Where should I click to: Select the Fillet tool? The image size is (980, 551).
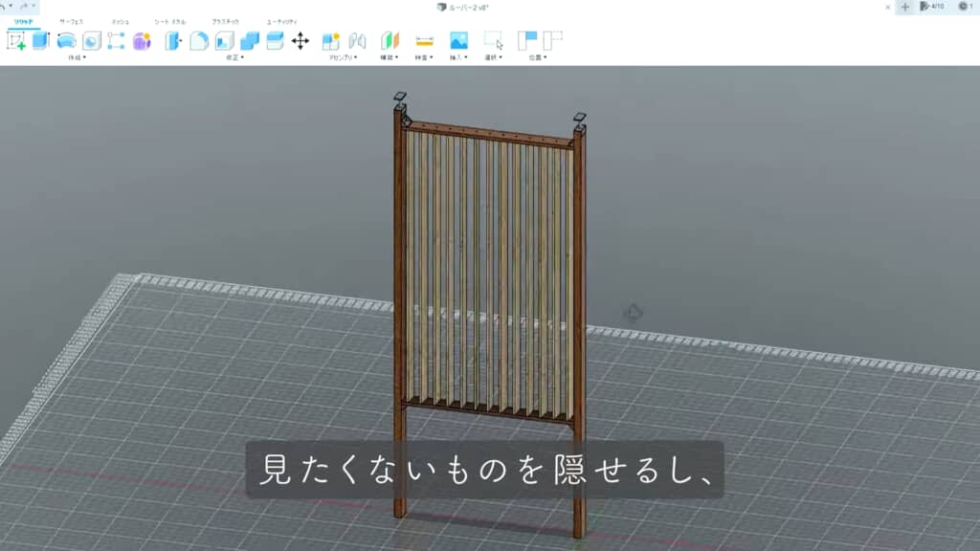199,40
